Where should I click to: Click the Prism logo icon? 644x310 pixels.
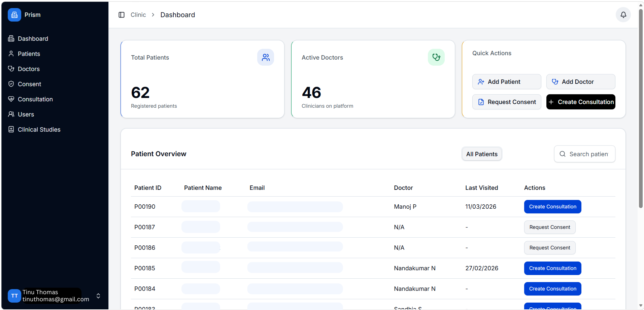coord(14,15)
